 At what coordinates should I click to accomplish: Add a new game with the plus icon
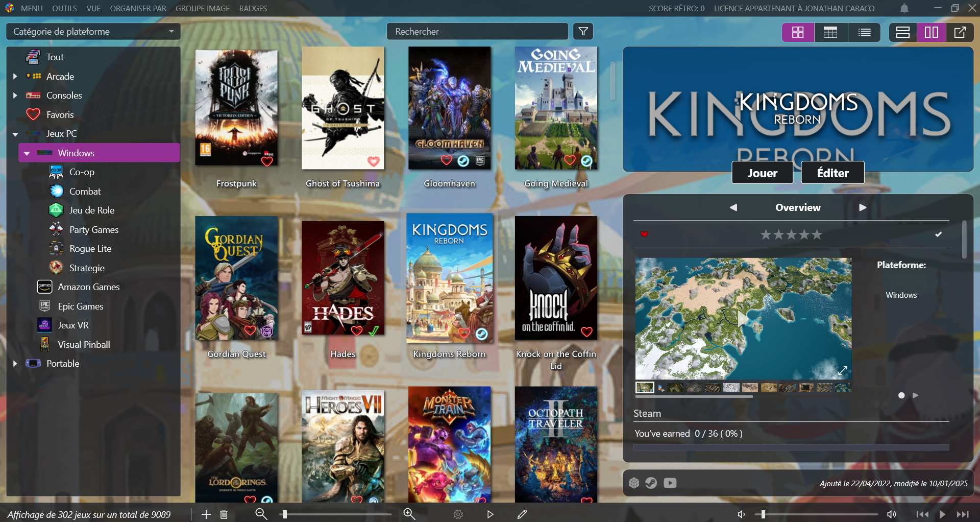(206, 514)
